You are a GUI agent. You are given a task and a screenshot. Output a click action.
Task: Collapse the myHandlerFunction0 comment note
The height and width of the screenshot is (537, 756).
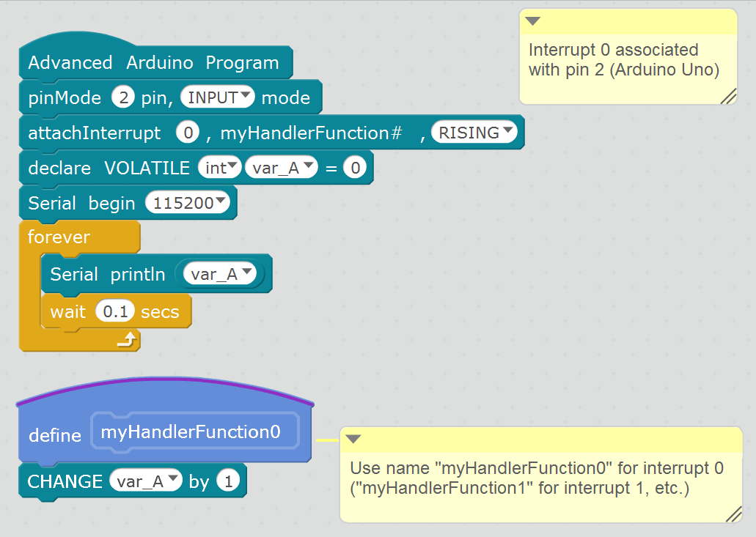point(353,440)
